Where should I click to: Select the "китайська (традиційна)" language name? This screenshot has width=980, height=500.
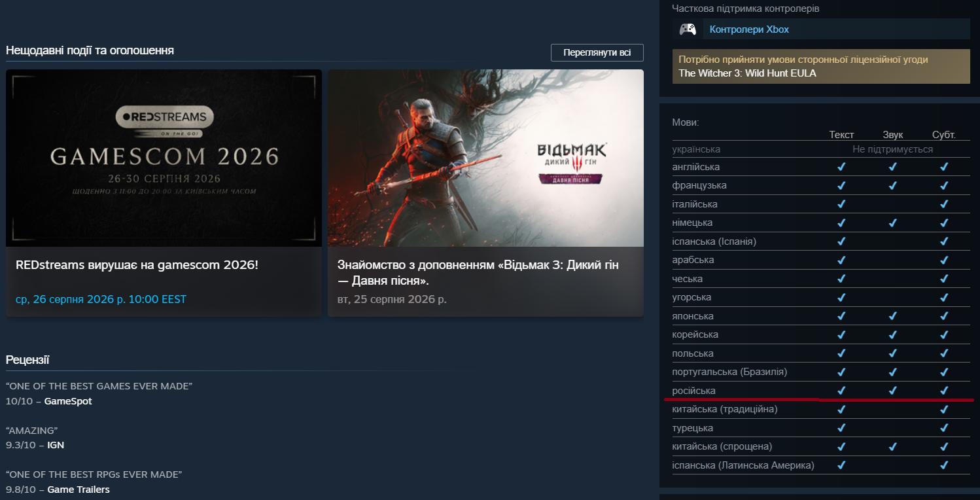[725, 409]
